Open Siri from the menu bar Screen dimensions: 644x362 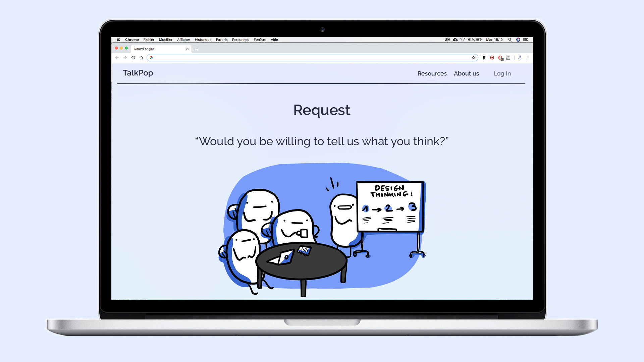[x=518, y=40]
